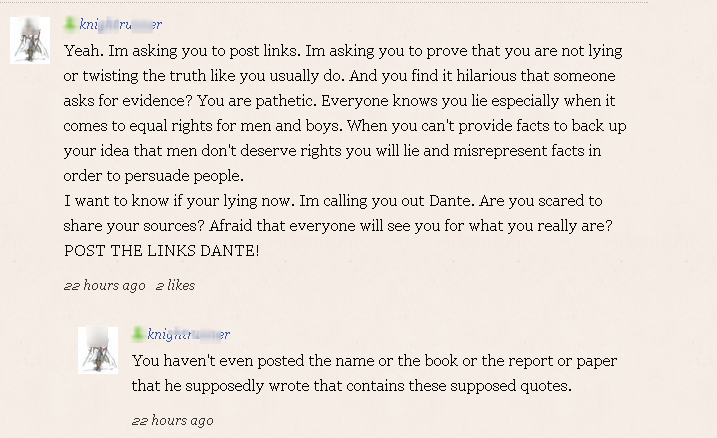Viewport: 717px width, 438px height.
Task: Open the first comment author's username link
Action: pyautogui.click(x=121, y=24)
